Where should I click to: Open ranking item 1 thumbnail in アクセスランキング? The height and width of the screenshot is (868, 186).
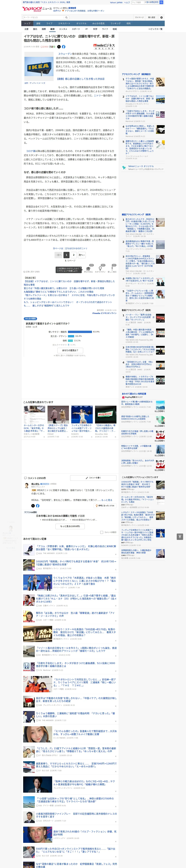(160, 82)
